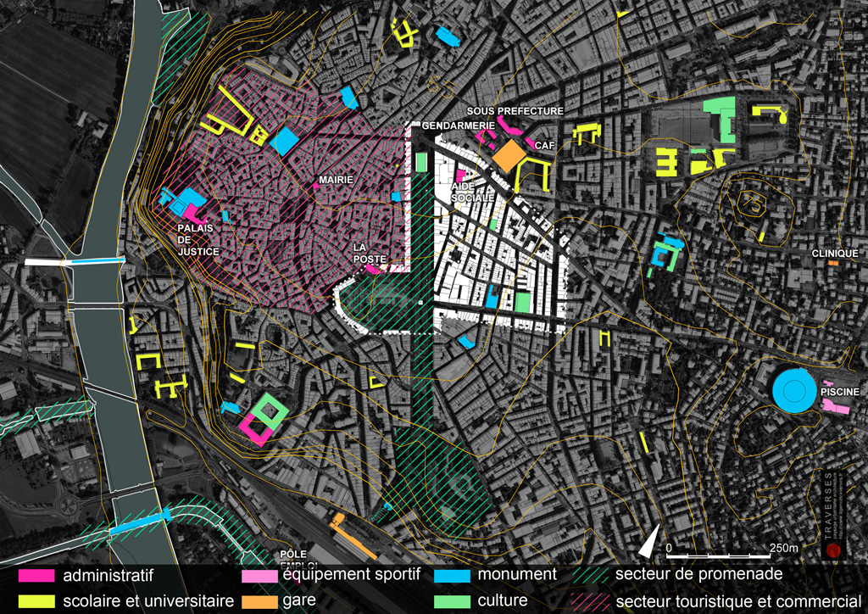This screenshot has height=614, width=868.
Task: Click the "75" contour elevation label
Action: click(751, 204)
